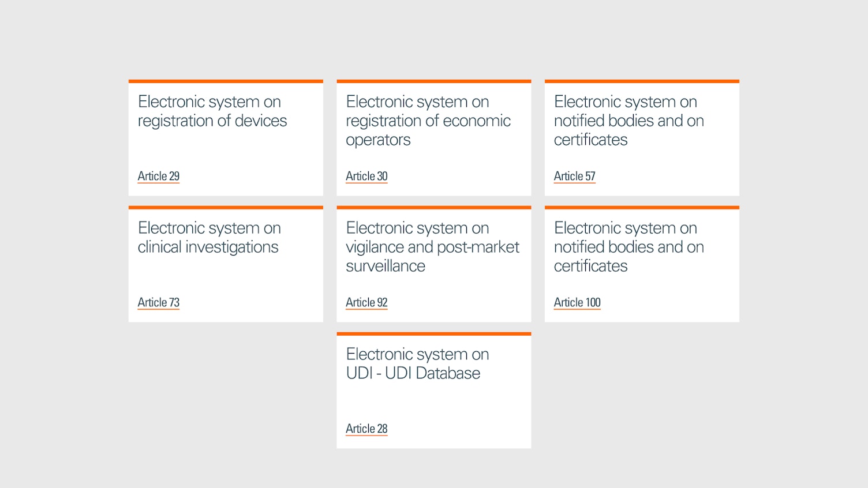Select the 'registration of economic operators' card title
The width and height of the screenshot is (868, 488).
[x=428, y=121]
